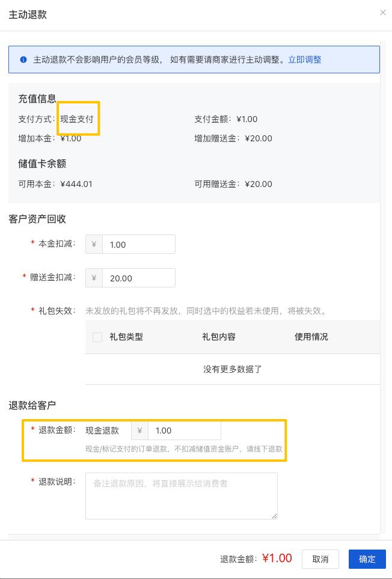392x579 pixels.
Task: Focus the 退款说明 text area
Action: point(181,495)
